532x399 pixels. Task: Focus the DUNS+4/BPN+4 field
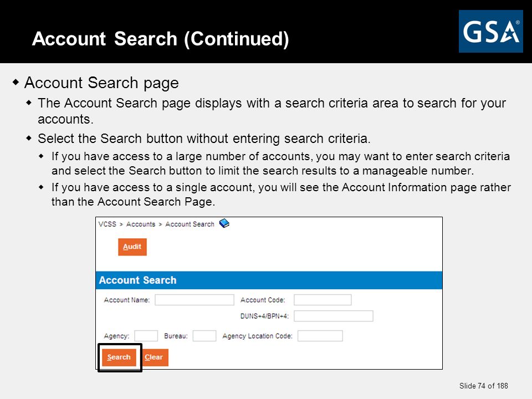pos(334,316)
